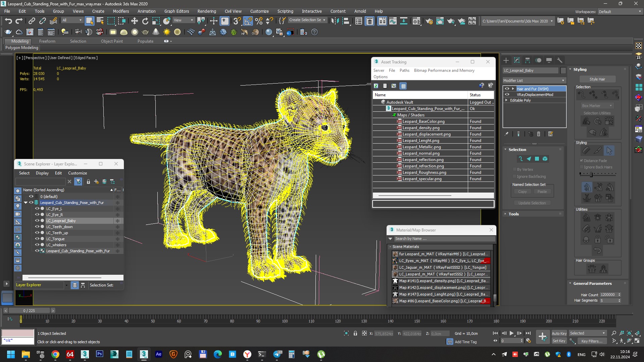This screenshot has height=362, width=644.
Task: Open the Utilities wrench tab
Action: [x=559, y=60]
